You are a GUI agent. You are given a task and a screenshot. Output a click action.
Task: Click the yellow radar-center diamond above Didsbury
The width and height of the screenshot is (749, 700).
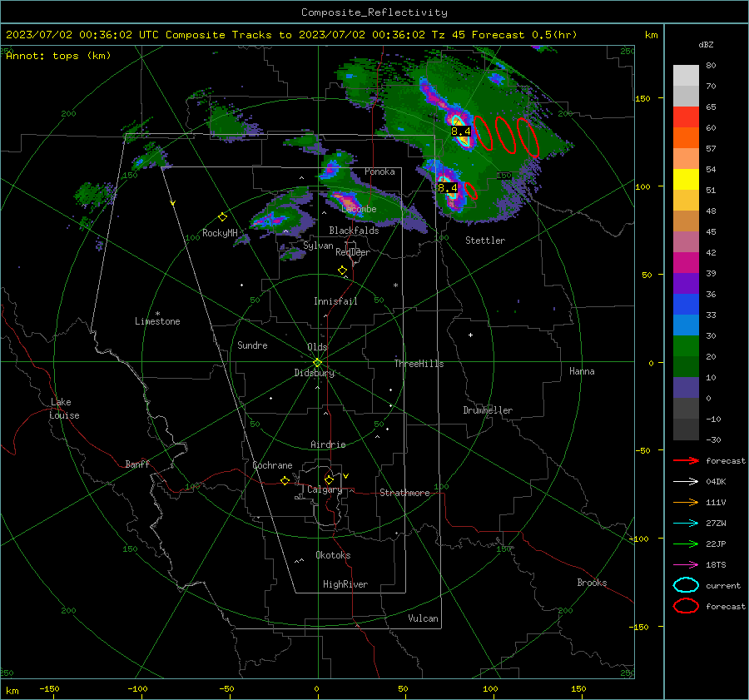(x=317, y=362)
